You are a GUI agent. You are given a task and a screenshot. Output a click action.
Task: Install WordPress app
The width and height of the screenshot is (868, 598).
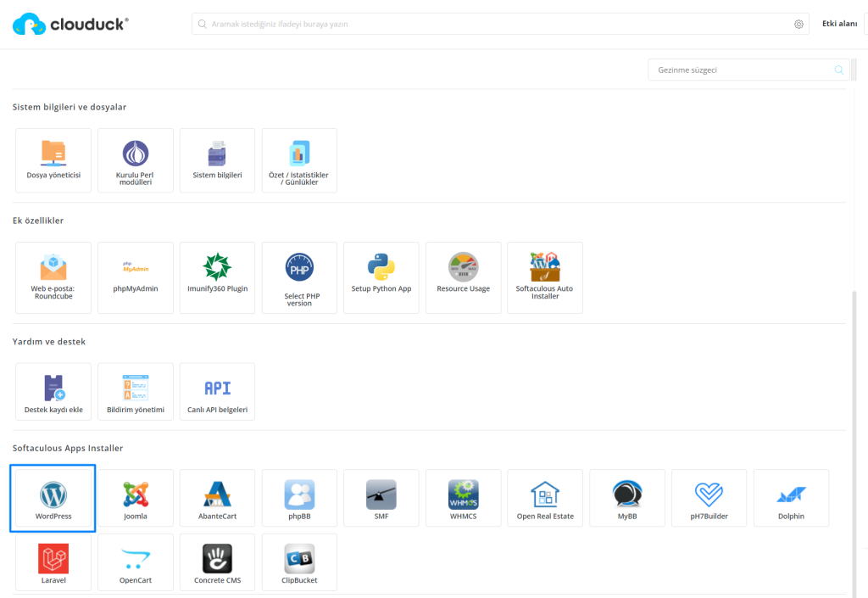click(53, 498)
